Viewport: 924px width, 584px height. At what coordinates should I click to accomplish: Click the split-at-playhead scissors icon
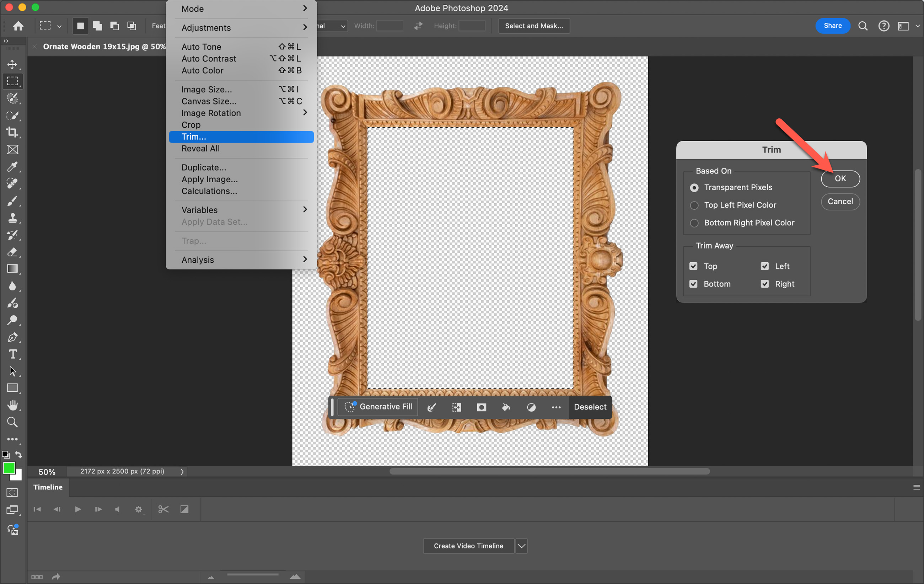(163, 509)
